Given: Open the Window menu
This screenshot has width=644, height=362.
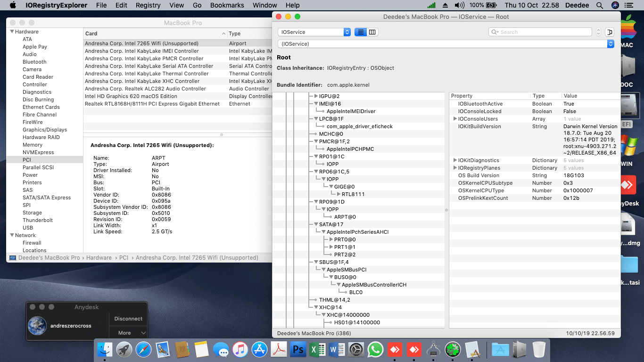Looking at the screenshot, I should (265, 5).
